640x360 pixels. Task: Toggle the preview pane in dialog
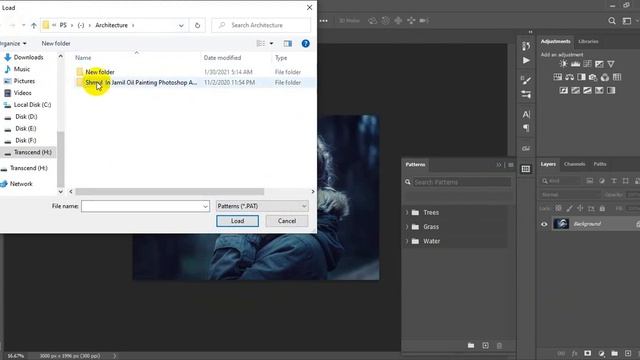tap(288, 43)
